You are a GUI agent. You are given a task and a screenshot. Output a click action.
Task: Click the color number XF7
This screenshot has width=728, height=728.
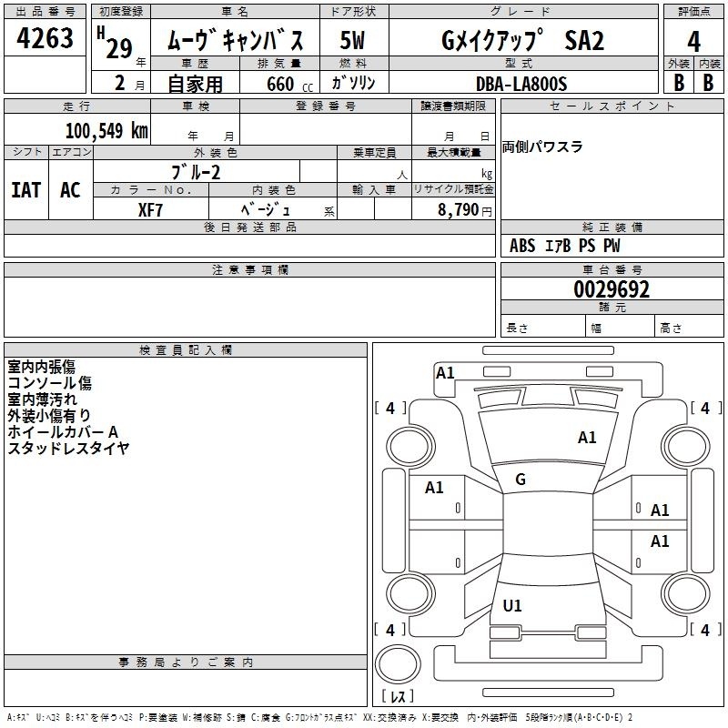[x=150, y=210]
